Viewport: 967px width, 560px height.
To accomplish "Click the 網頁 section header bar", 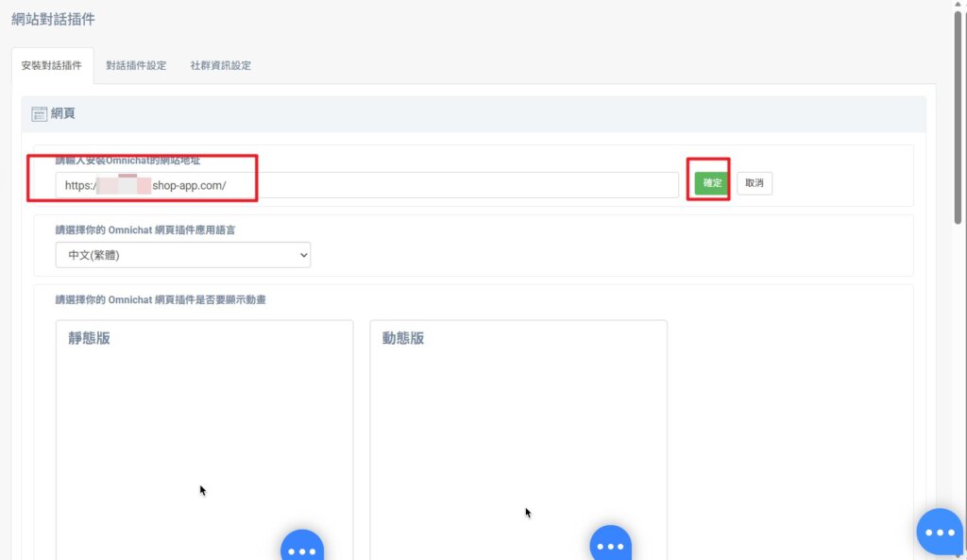I will [x=472, y=114].
